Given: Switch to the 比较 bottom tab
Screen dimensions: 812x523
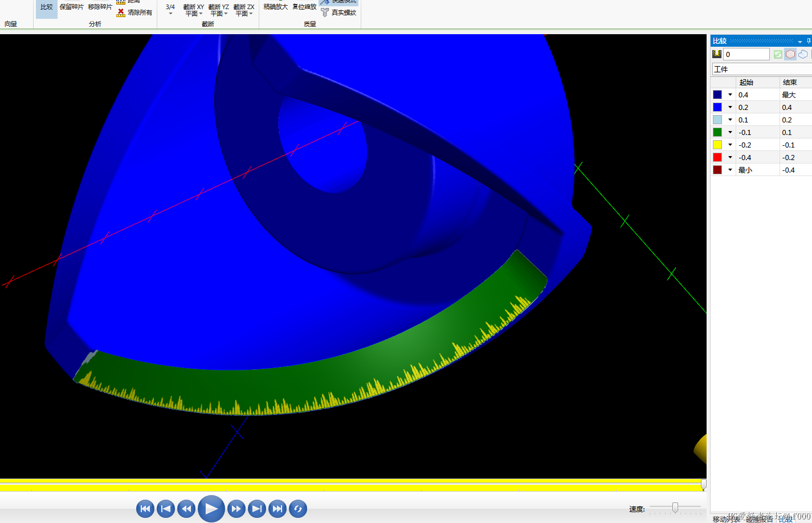Looking at the screenshot, I should (x=786, y=518).
